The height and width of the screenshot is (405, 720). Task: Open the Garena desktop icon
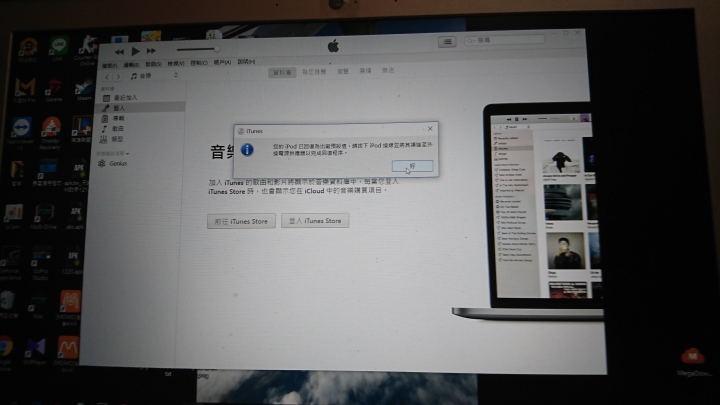pyautogui.click(x=54, y=90)
